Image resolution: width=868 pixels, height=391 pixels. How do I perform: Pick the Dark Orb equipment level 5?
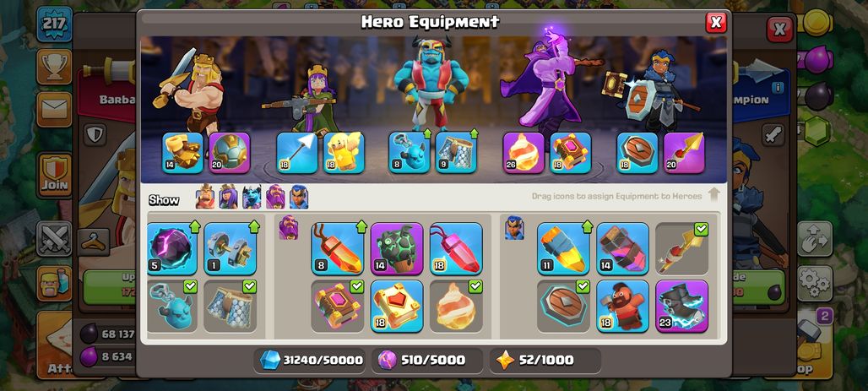[172, 248]
